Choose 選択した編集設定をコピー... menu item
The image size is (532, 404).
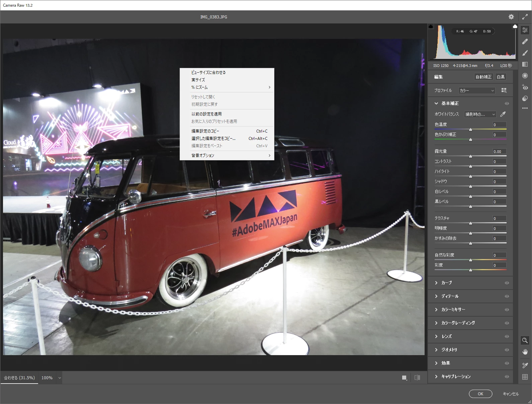227,138
